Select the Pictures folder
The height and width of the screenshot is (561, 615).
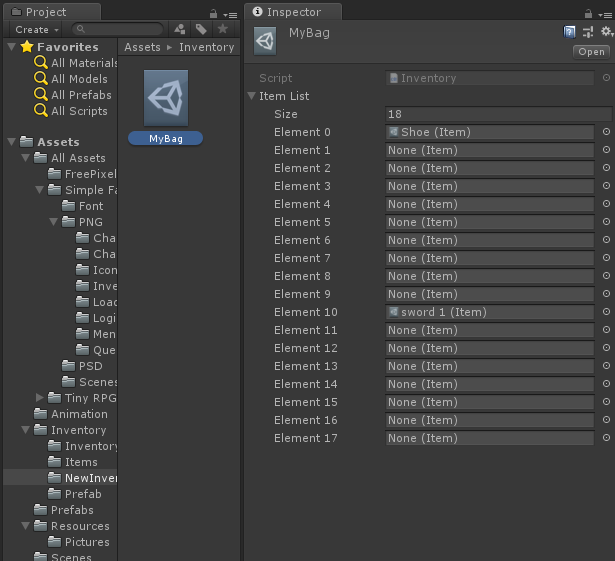(x=78, y=542)
